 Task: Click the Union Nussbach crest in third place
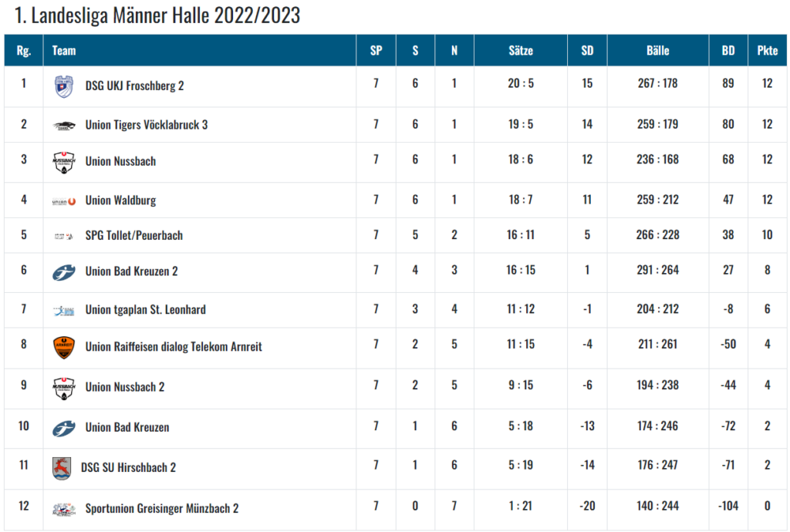pos(64,162)
